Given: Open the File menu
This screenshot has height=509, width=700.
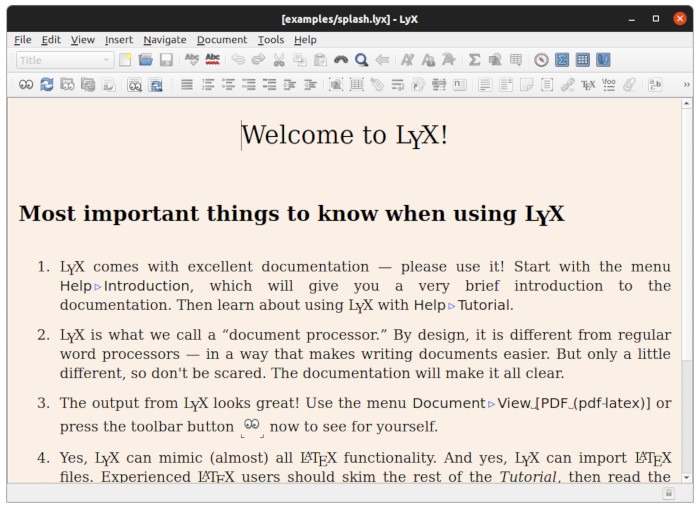Looking at the screenshot, I should [x=22, y=40].
